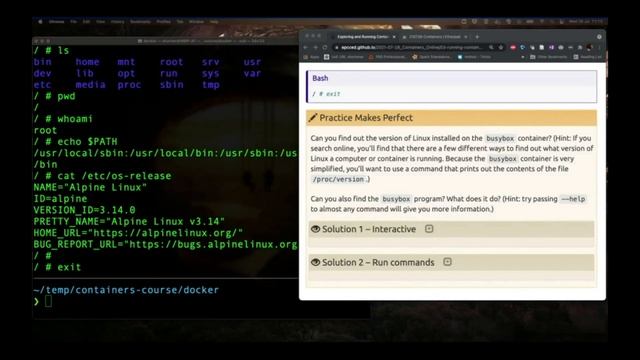Image resolution: width=640 pixels, height=360 pixels.
Task: Switch to the Exploring and Running Containers tab
Action: click(x=363, y=37)
